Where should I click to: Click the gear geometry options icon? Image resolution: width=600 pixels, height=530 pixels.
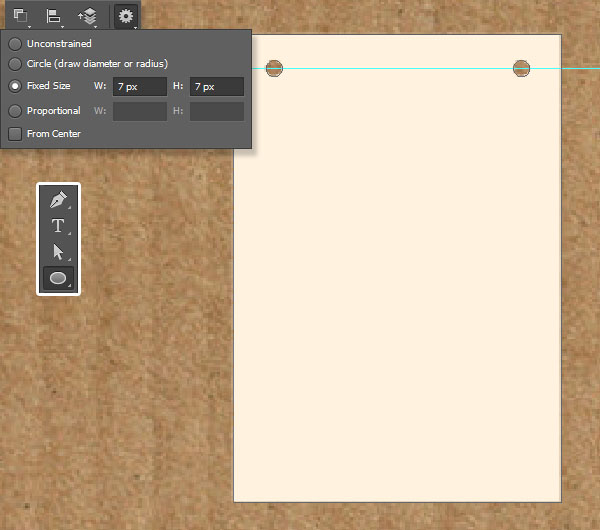[125, 15]
